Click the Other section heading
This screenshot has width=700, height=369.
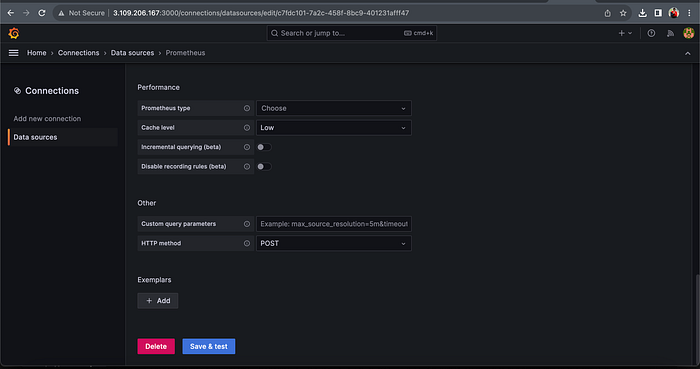tap(146, 203)
